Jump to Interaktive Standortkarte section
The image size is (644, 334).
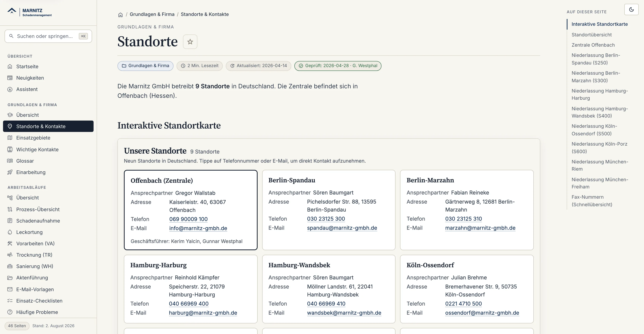coord(599,24)
